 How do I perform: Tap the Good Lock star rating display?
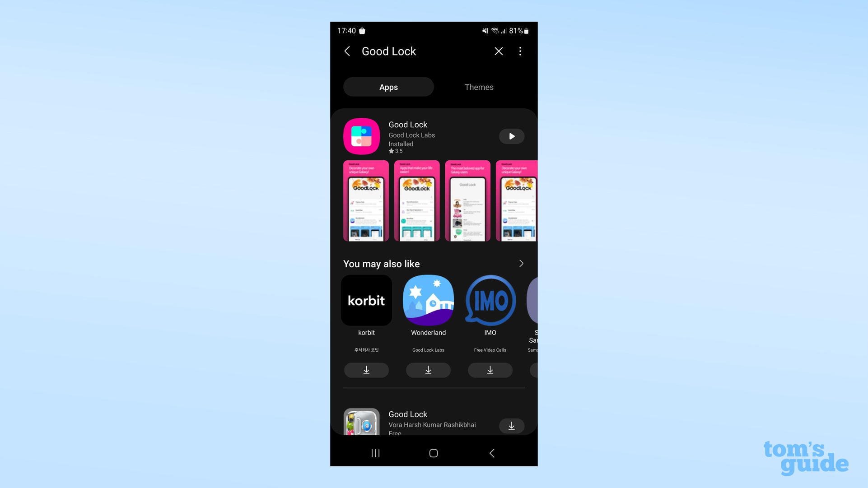(395, 151)
